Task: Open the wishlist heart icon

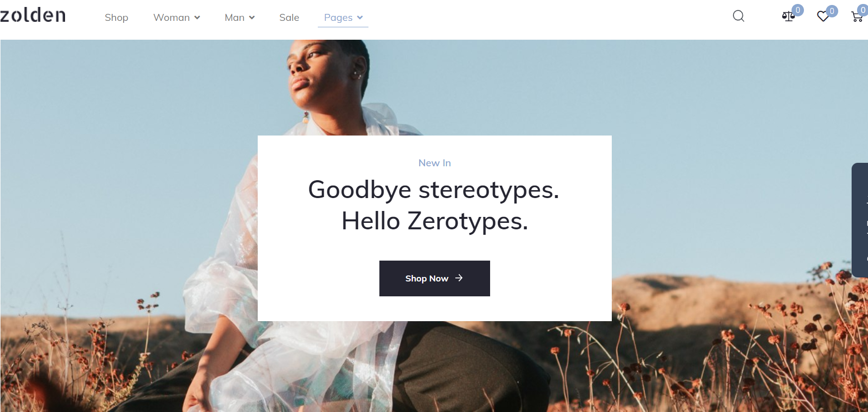Action: click(x=823, y=17)
